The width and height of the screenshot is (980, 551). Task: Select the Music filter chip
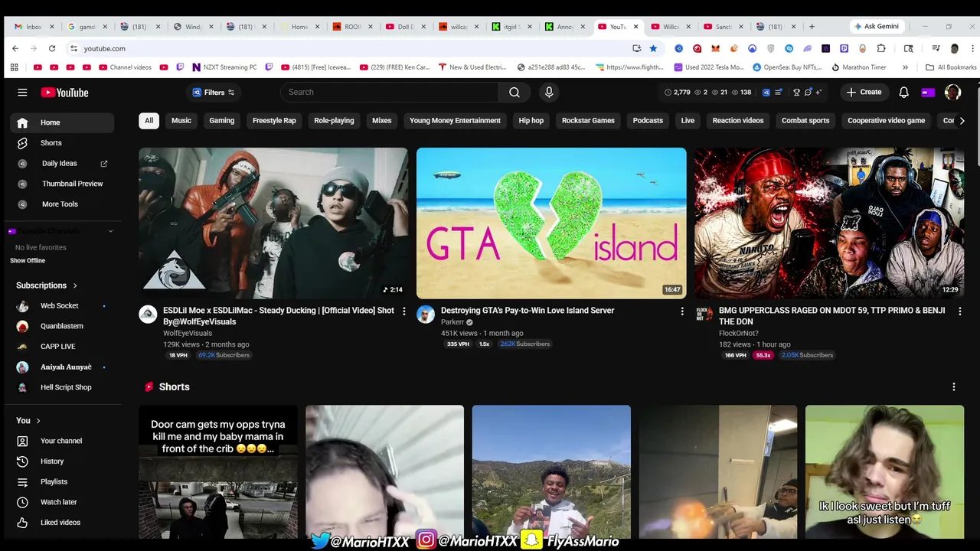pyautogui.click(x=181, y=121)
